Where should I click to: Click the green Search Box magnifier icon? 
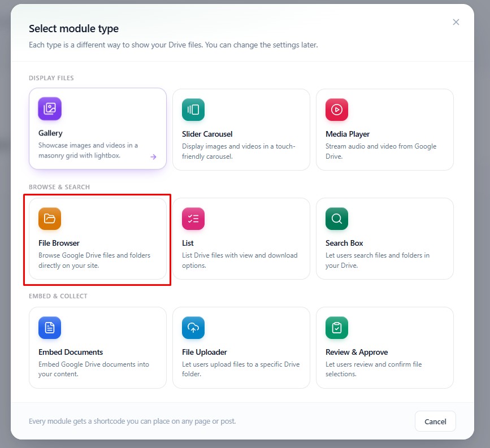pyautogui.click(x=337, y=219)
